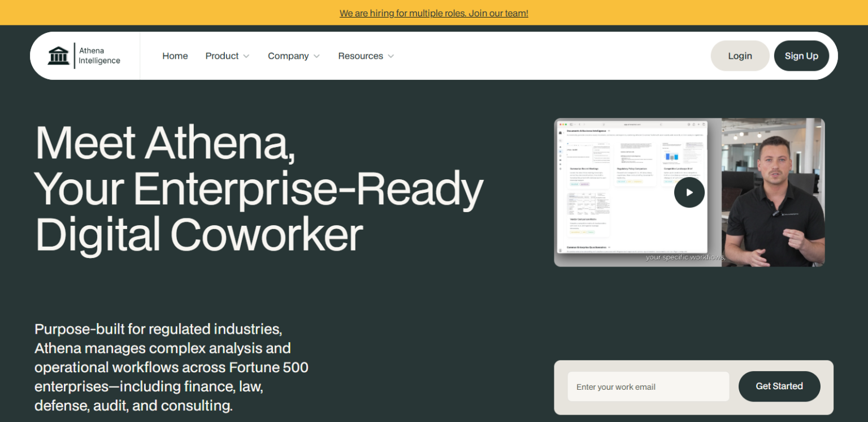Click the 'Athena Intelligence' brand name text
Viewport: 868px width, 422px height.
(x=99, y=55)
